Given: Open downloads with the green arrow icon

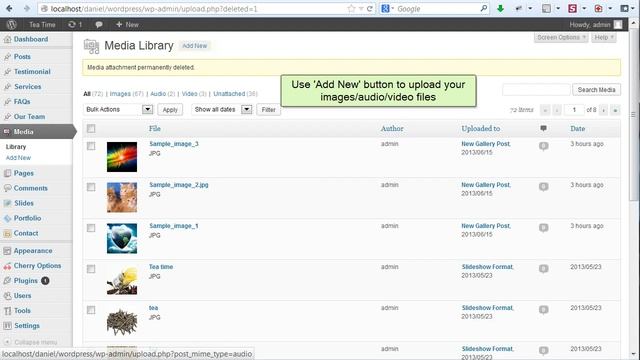Looking at the screenshot, I should [x=500, y=9].
